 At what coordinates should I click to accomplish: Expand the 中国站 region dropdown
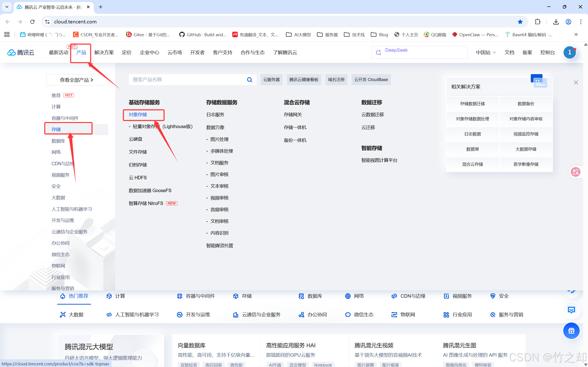coord(486,52)
